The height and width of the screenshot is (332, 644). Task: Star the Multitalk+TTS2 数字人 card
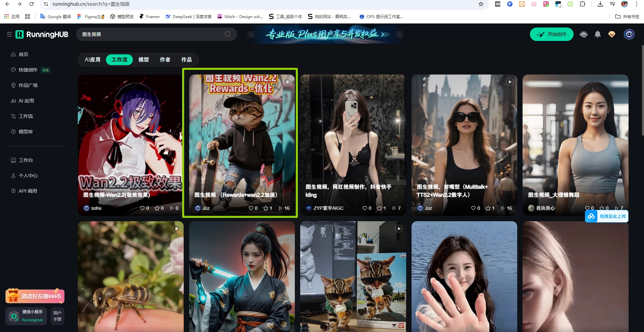(x=488, y=208)
